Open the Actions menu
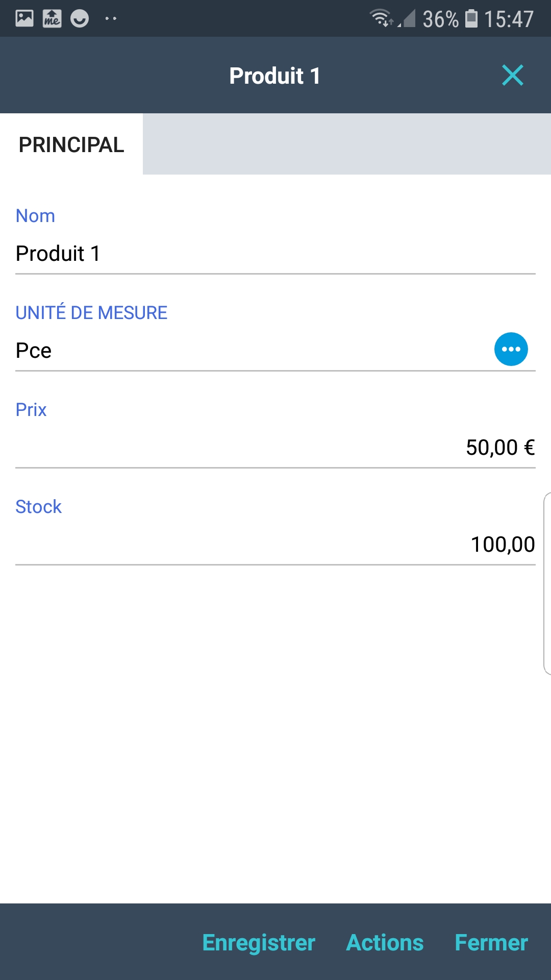 coord(385,943)
